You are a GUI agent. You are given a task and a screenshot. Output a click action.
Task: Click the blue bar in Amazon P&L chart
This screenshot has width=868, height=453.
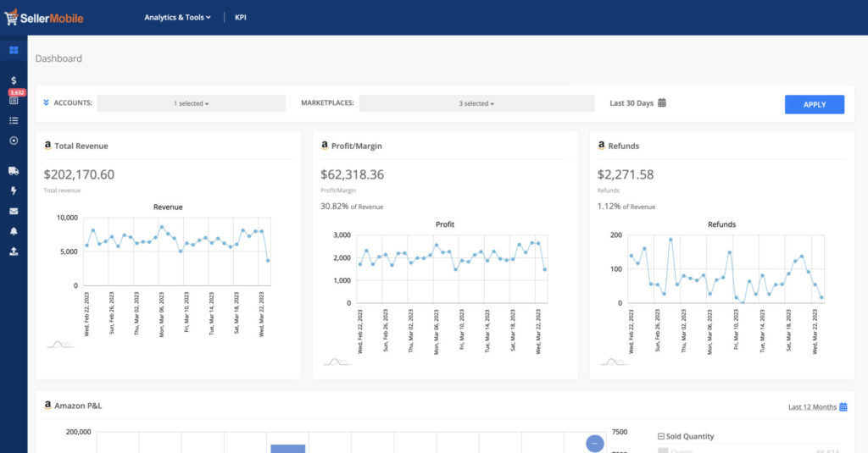pos(288,449)
